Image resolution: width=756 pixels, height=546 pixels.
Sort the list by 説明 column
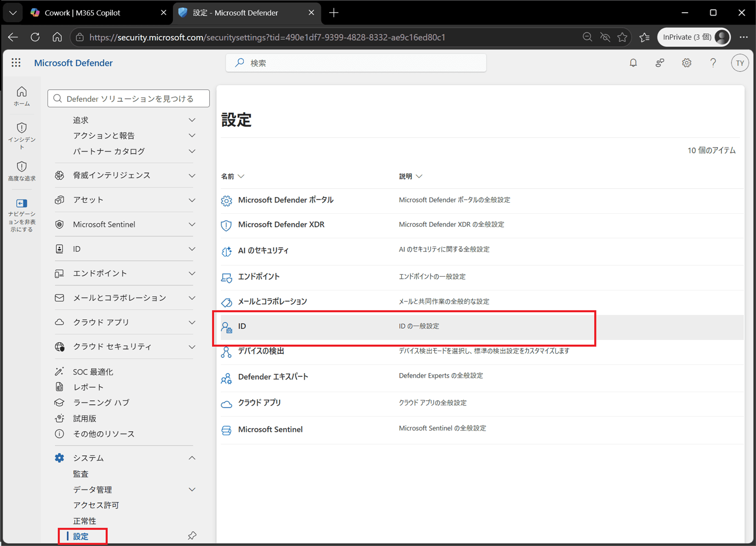[x=410, y=176]
